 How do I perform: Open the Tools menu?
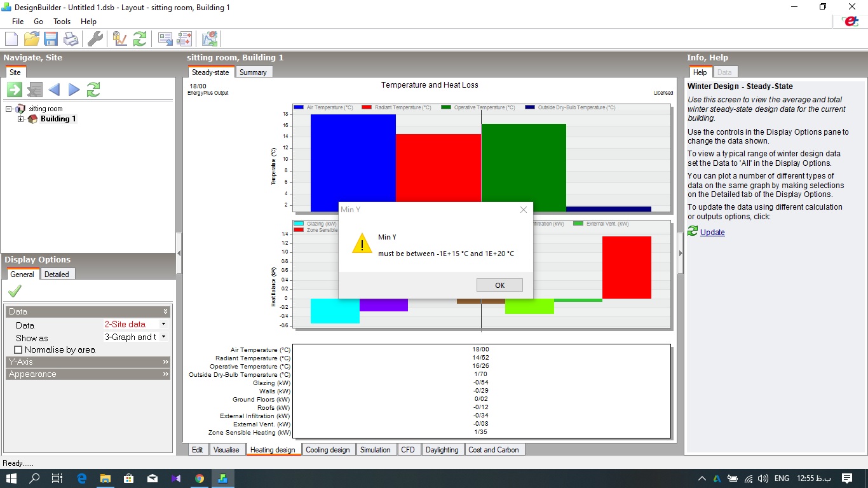(x=62, y=21)
